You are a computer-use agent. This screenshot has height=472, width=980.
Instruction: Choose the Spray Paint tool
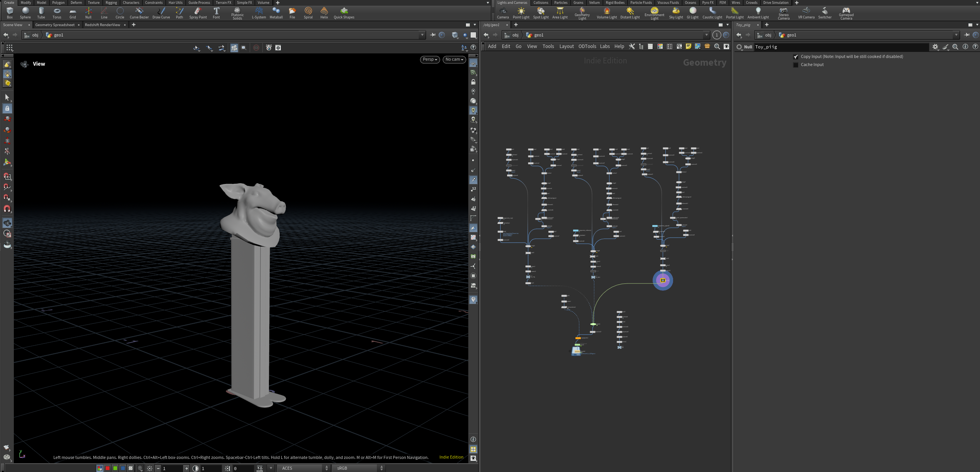(x=198, y=13)
